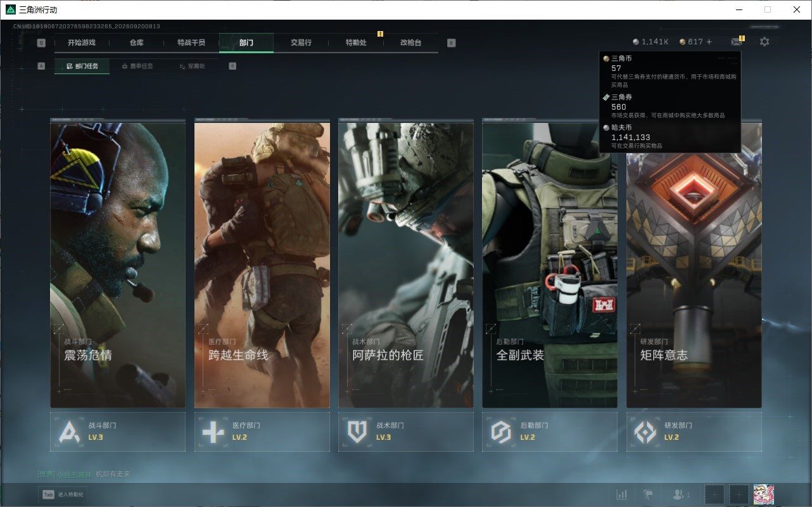Click the 后勤部门 LV.2 button
This screenshot has height=507, width=812.
pyautogui.click(x=550, y=432)
